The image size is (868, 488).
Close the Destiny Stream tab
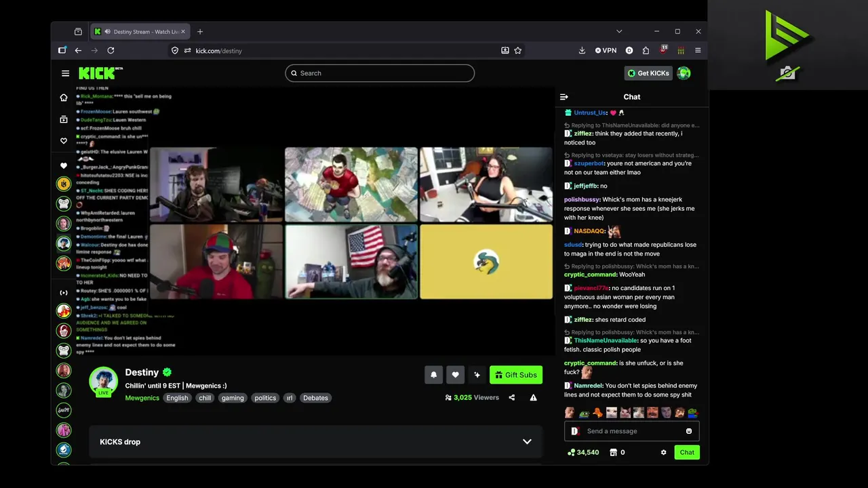(x=183, y=31)
